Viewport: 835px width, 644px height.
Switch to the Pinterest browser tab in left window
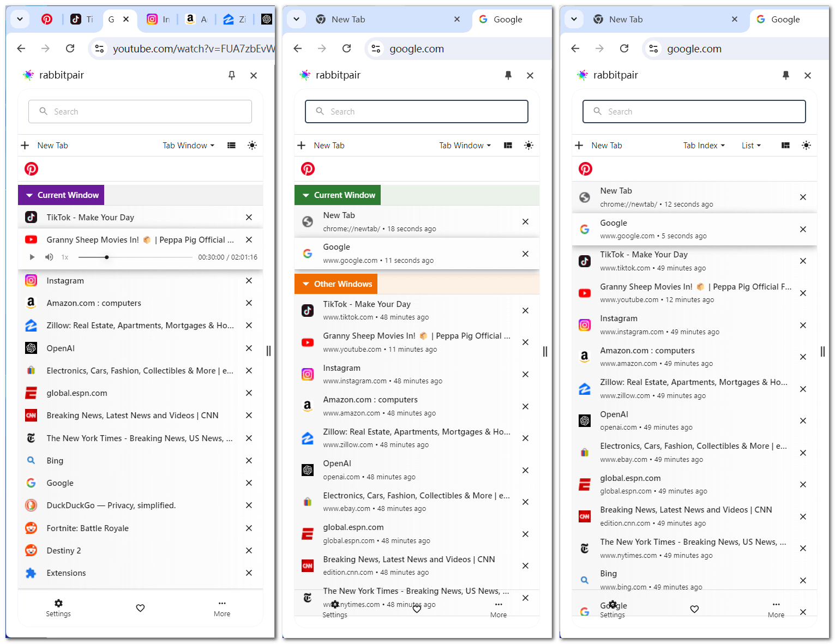click(47, 19)
